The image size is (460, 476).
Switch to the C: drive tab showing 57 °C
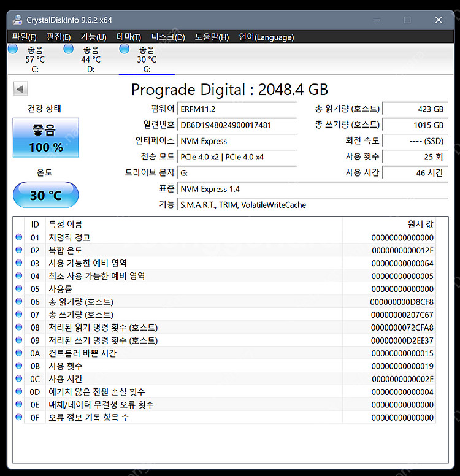pyautogui.click(x=35, y=60)
